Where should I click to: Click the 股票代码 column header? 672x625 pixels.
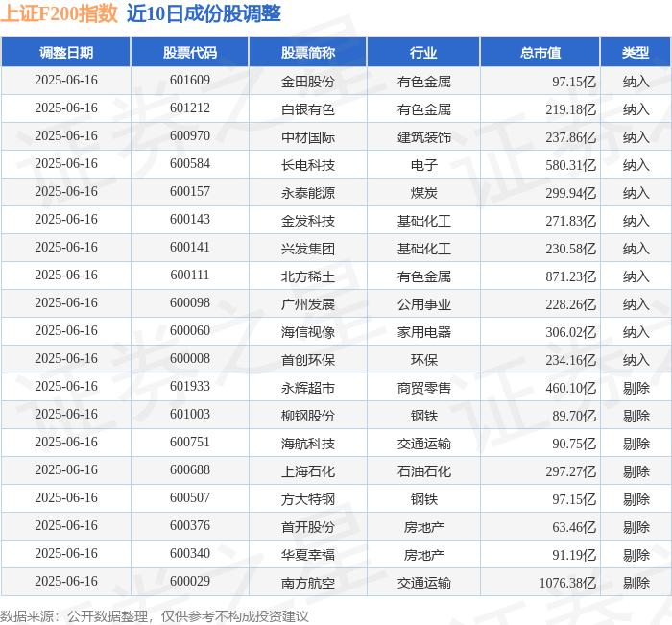(190, 52)
